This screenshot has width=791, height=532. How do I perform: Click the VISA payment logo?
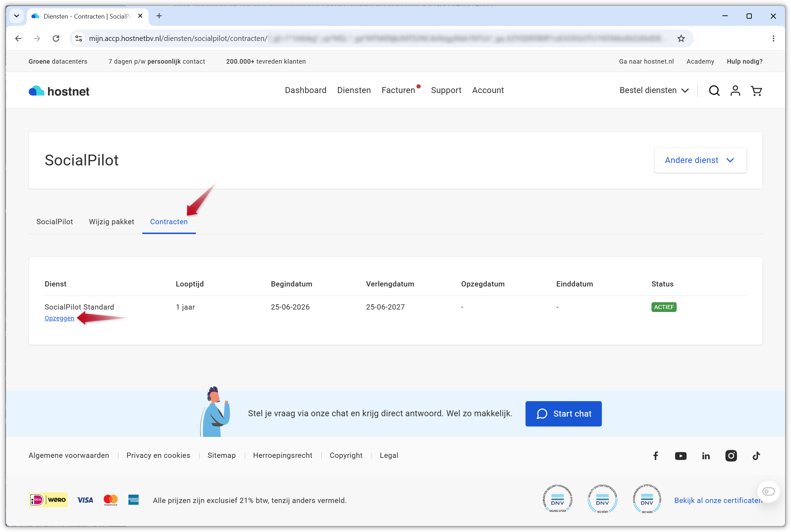(85, 500)
